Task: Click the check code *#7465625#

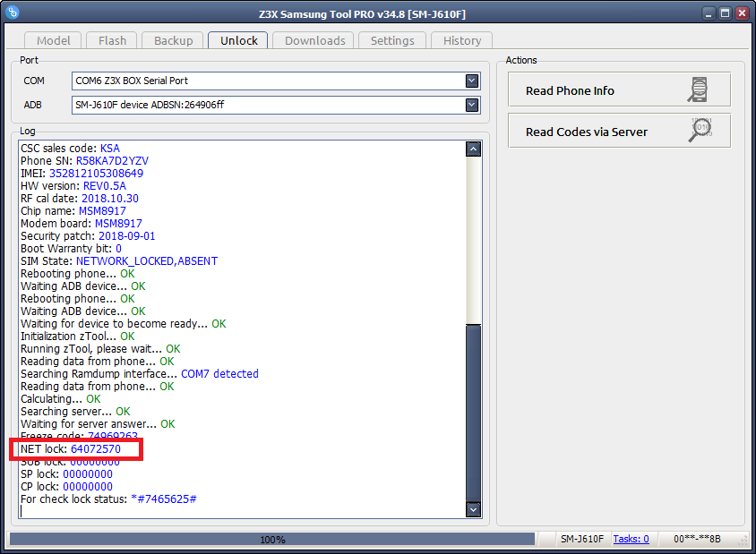Action: pyautogui.click(x=163, y=499)
